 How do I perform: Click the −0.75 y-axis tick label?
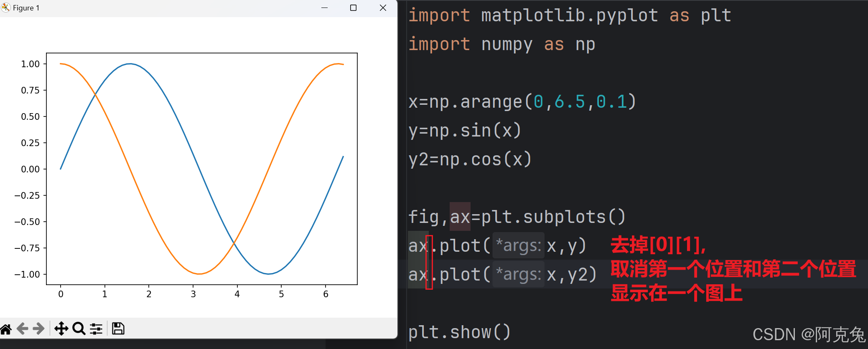pos(27,248)
